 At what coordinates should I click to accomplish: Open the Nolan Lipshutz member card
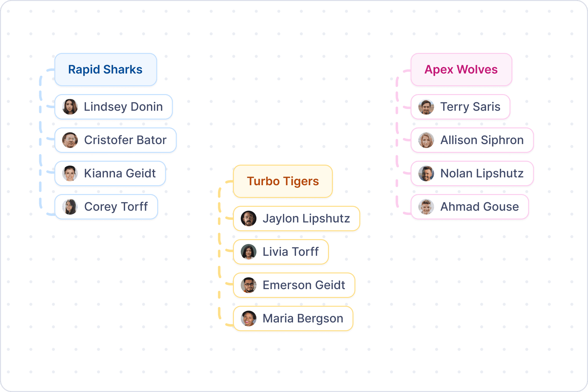click(472, 173)
